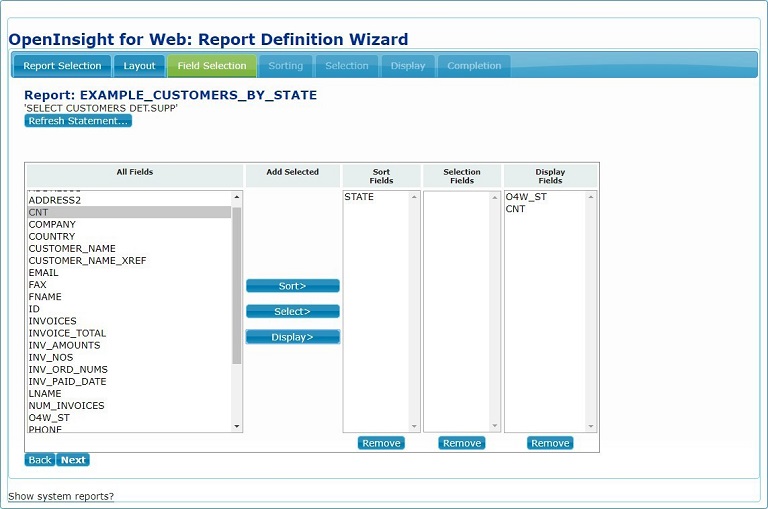This screenshot has height=509, width=768.
Task: Add selected field with Sort> button
Action: (x=292, y=286)
